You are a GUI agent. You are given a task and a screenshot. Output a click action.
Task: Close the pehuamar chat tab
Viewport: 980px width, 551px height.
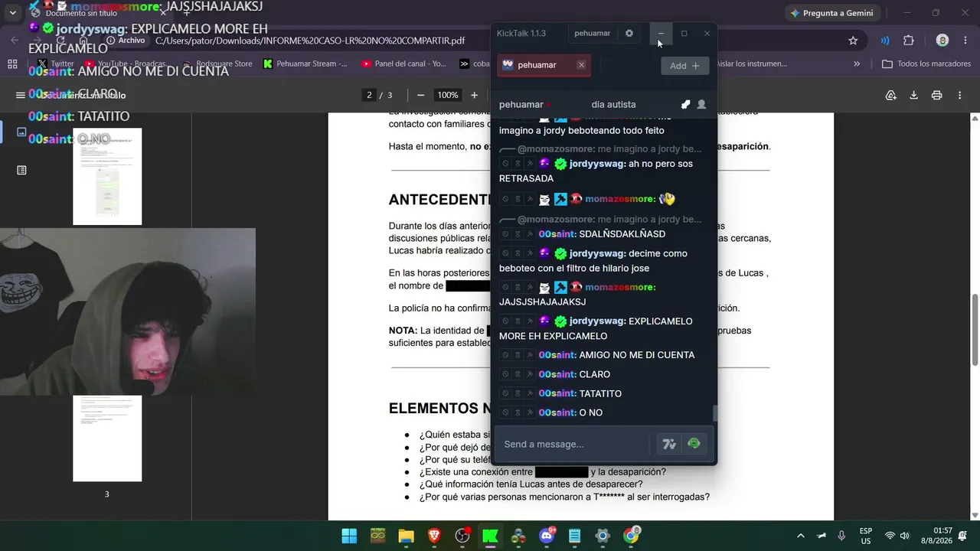point(581,65)
